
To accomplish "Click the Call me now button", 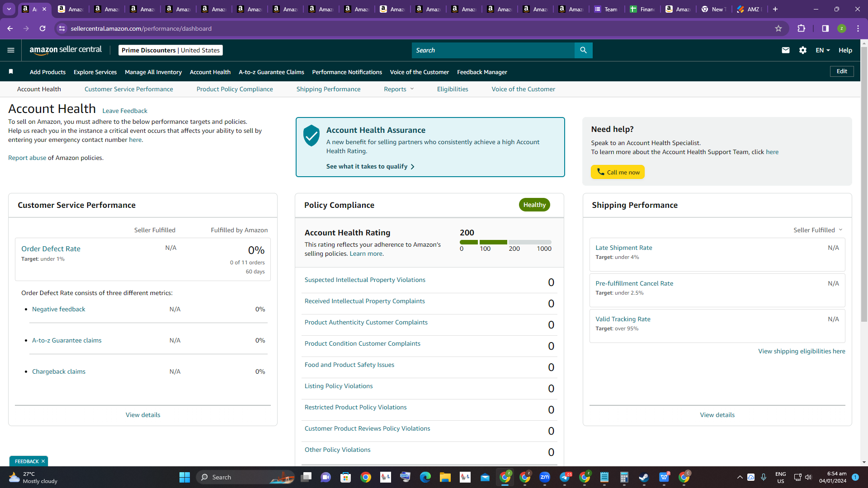I will pyautogui.click(x=618, y=172).
